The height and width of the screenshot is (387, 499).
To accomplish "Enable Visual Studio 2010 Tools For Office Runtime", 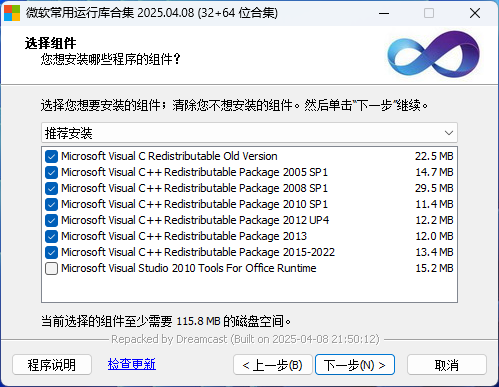I will point(51,268).
